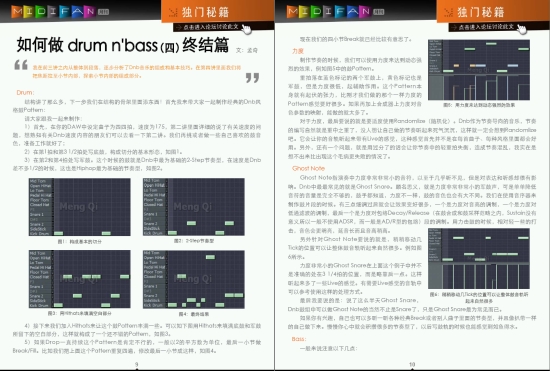Click the hand cursor icon on the right page's banner
This screenshot has width=550, height=371.
click(x=522, y=29)
